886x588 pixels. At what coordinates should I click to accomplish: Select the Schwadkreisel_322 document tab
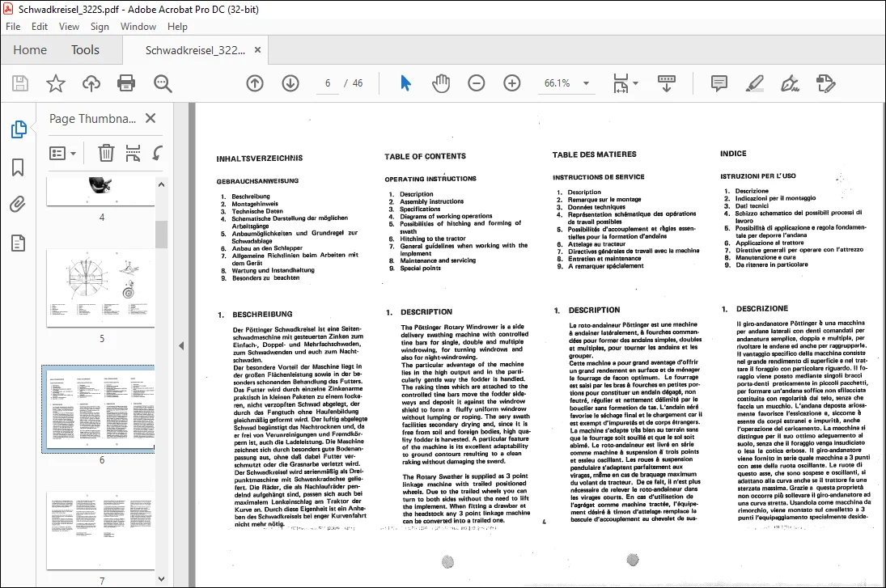(196, 50)
